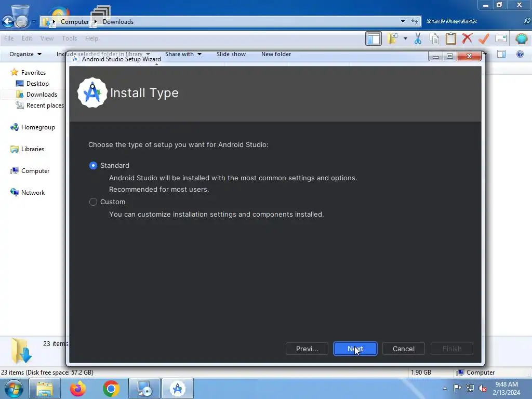The height and width of the screenshot is (399, 532).
Task: Click the installer disc taskbar icon
Action: point(144,389)
